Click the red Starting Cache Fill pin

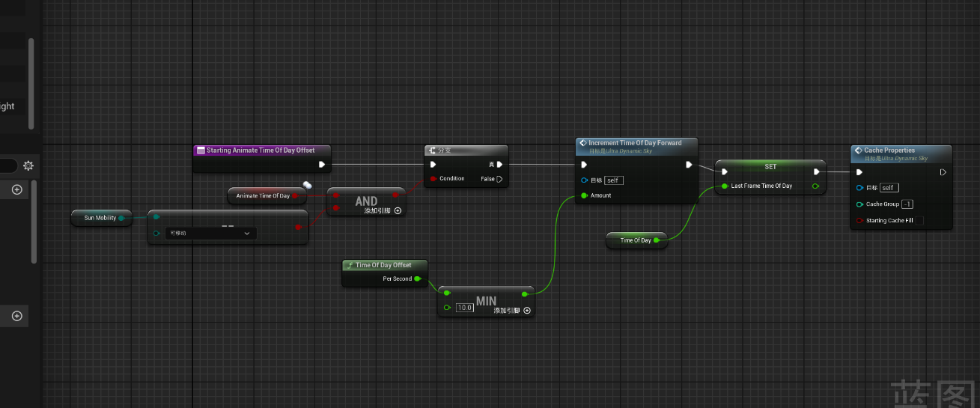pos(859,221)
